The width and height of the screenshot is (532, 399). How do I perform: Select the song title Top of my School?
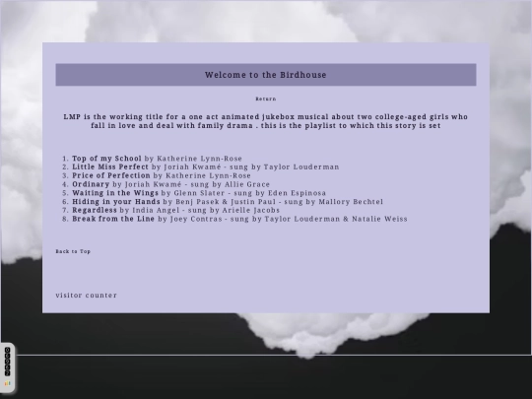click(106, 159)
